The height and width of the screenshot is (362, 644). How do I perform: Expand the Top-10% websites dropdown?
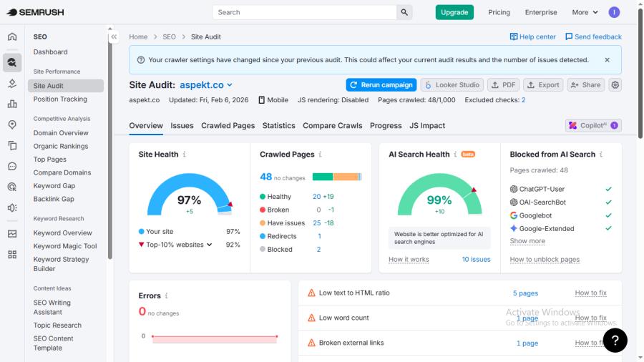click(x=179, y=245)
